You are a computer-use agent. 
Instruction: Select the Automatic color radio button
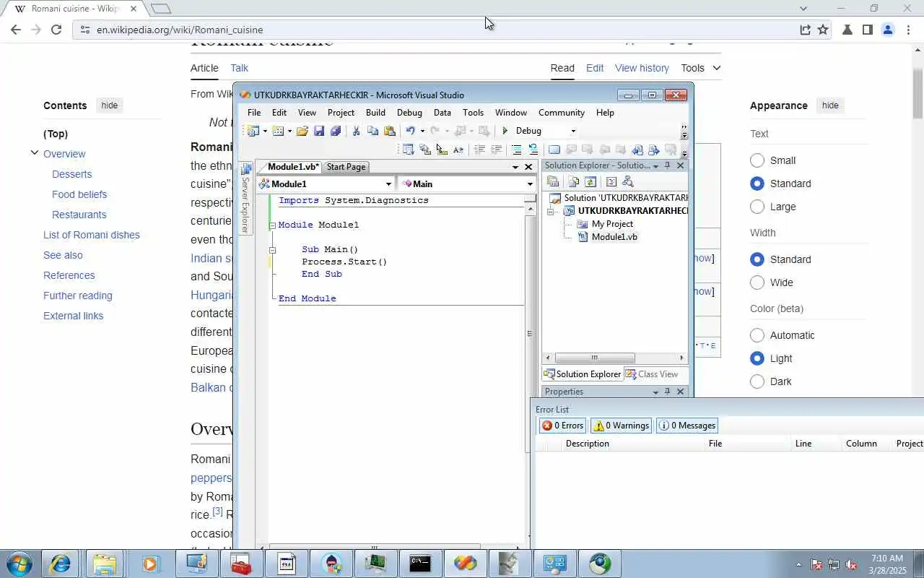(757, 335)
